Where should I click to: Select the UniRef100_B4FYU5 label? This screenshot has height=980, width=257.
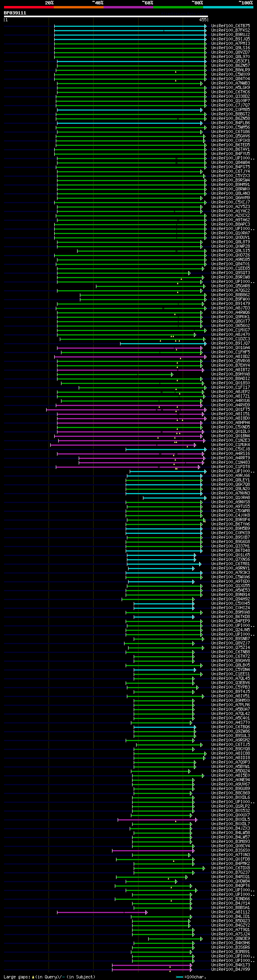pos(230,154)
